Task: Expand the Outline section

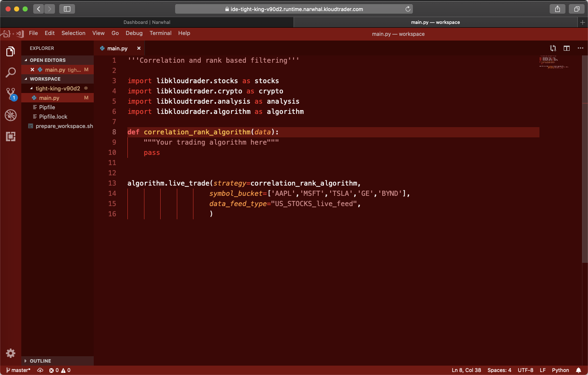Action: click(x=58, y=361)
